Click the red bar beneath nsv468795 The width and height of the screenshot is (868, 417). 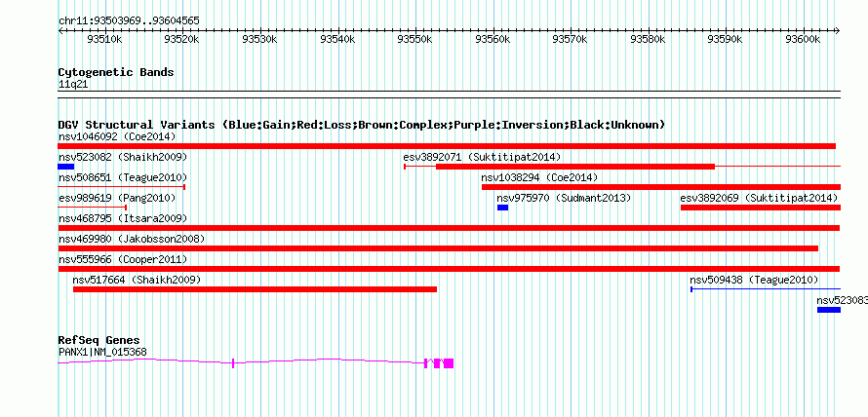[449, 228]
